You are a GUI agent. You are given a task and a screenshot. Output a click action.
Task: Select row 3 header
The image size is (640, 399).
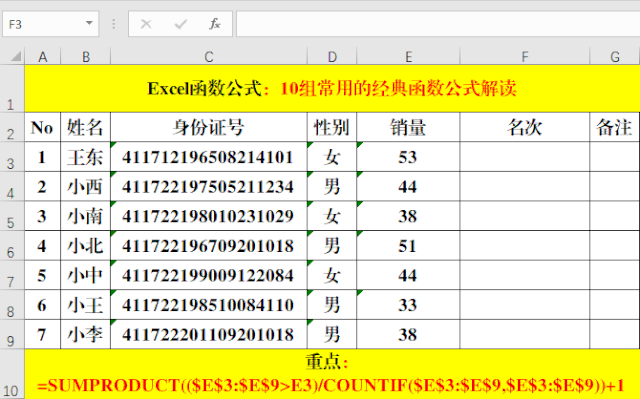[x=12, y=157]
